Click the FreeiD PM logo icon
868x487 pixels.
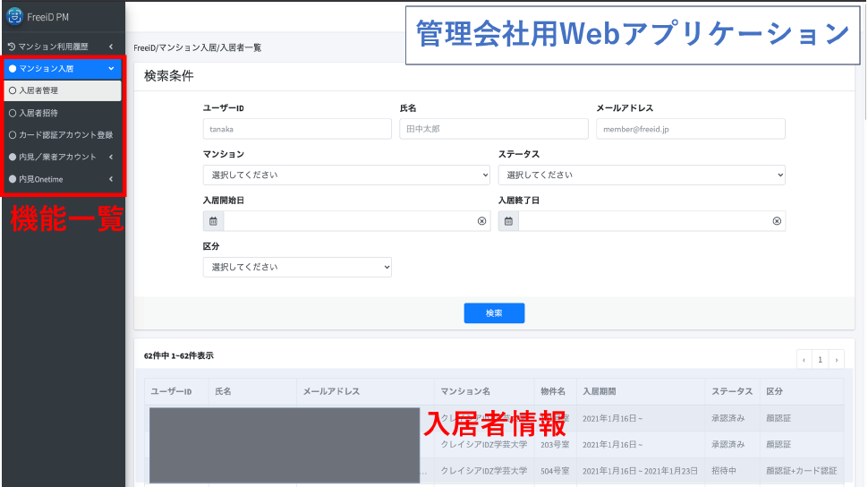[x=14, y=17]
